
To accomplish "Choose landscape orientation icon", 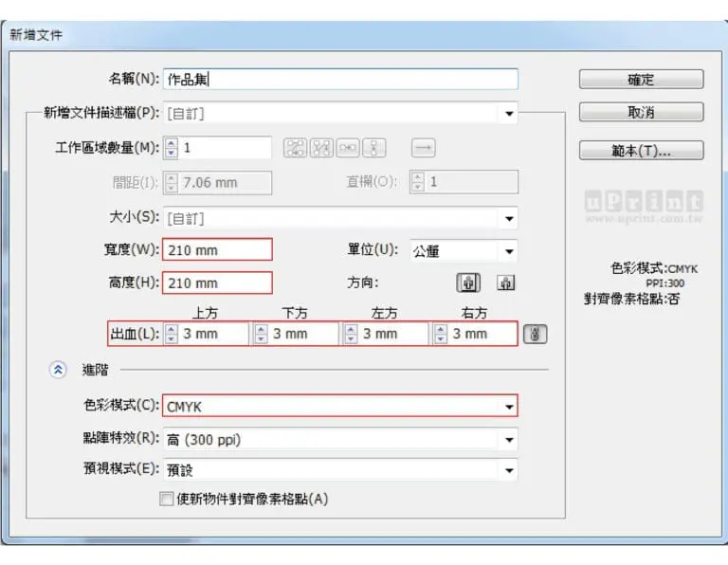I will [x=506, y=282].
